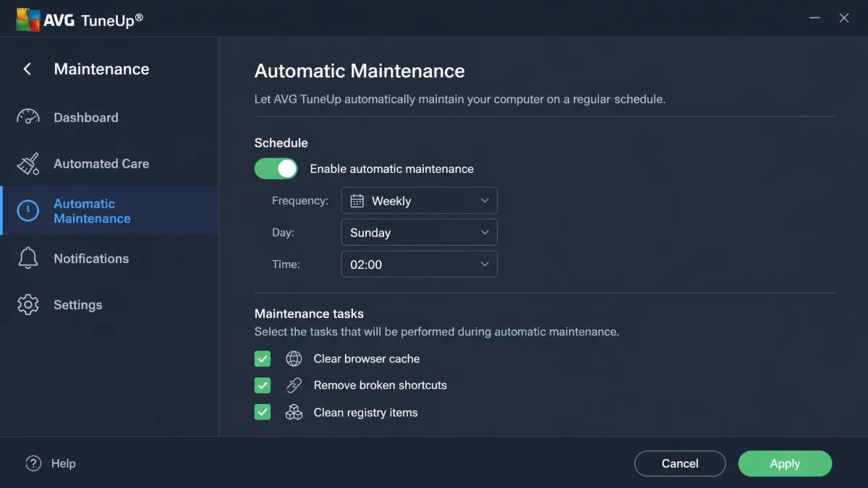
Task: Expand the Day dropdown chevron
Action: tap(485, 233)
